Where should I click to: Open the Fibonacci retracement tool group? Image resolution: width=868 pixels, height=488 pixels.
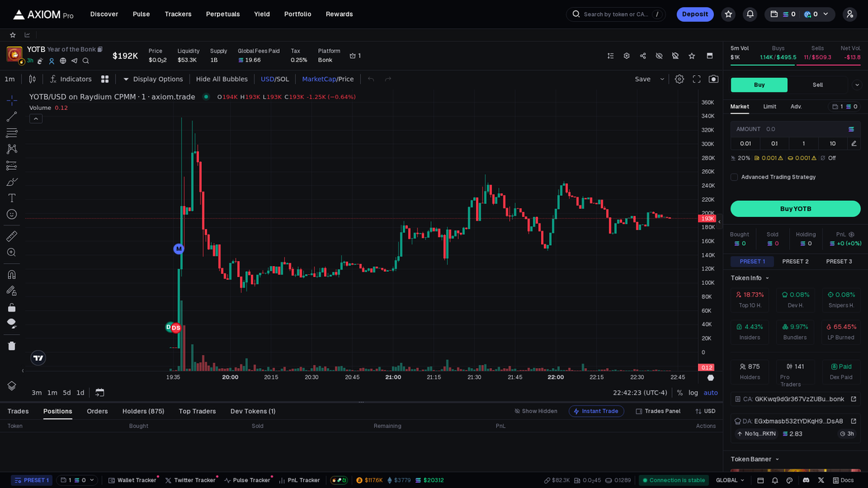(12, 133)
